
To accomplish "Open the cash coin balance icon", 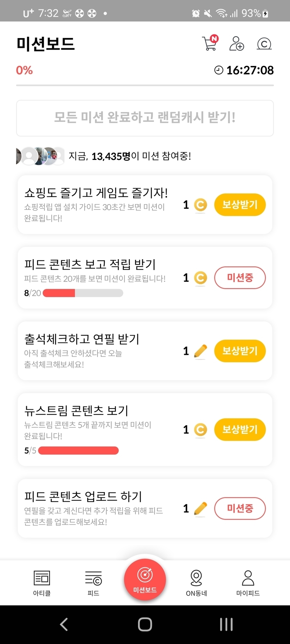I will coord(264,44).
